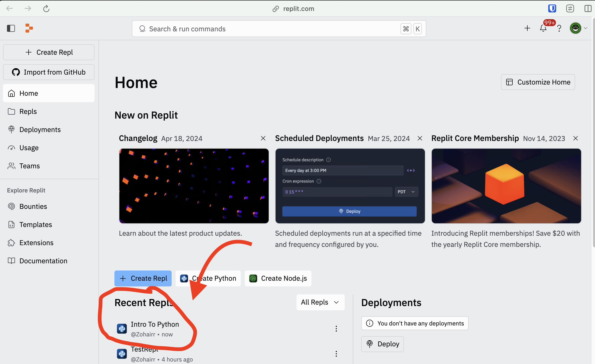Screen dimensions: 595x364
Task: Open the Changelog thumbnail image
Action: click(x=194, y=186)
